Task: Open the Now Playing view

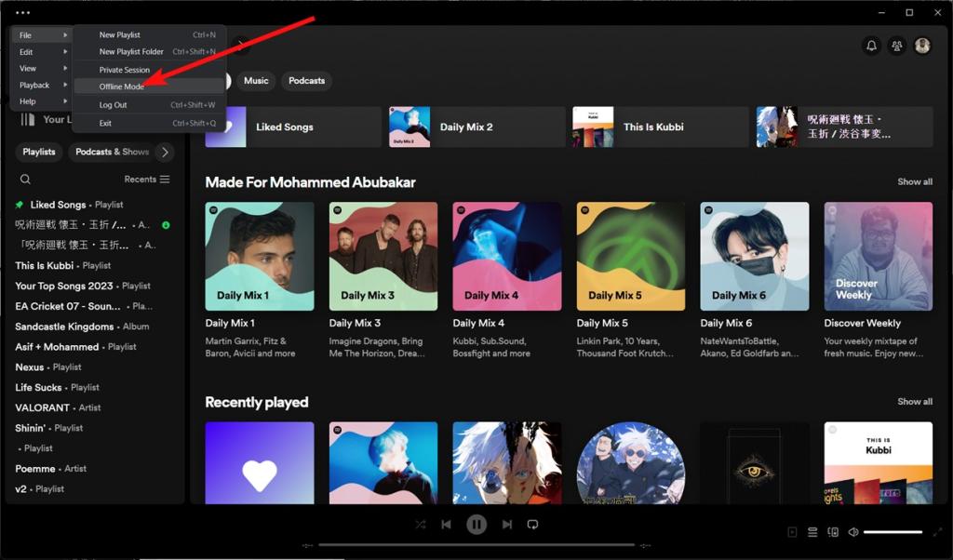Action: [792, 531]
